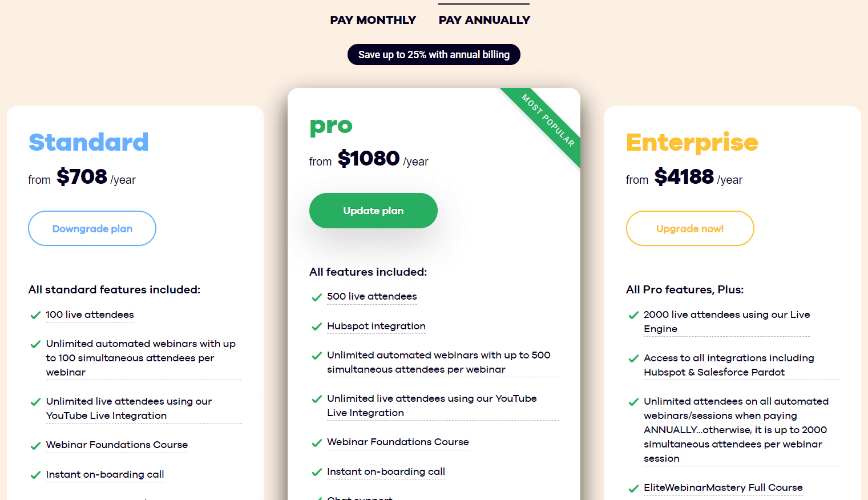The width and height of the screenshot is (868, 500).
Task: Click the Standard plan's 100 live attendees text
Action: coord(90,314)
